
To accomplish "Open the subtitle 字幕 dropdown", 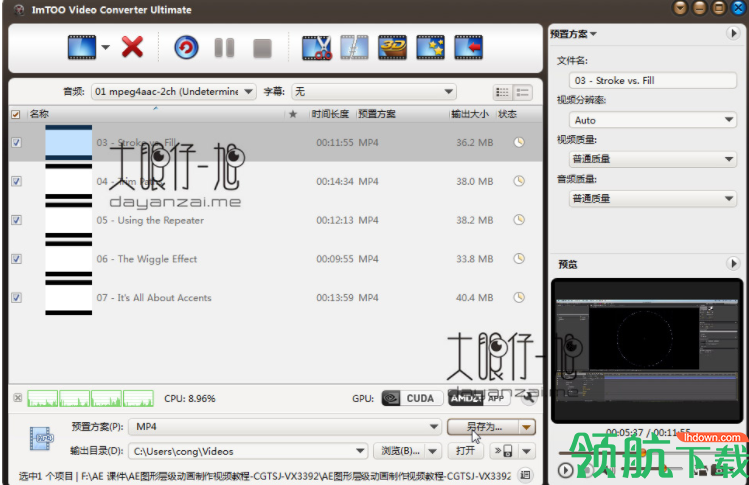I will [374, 91].
